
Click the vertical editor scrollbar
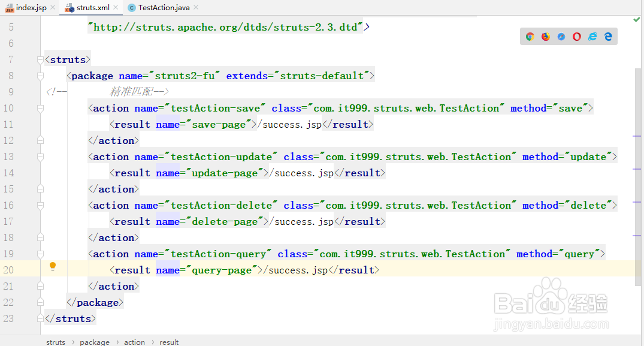[638, 177]
